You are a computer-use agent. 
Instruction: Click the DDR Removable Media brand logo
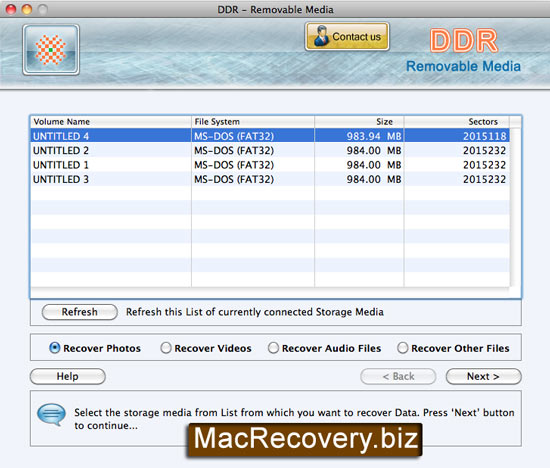click(x=463, y=51)
